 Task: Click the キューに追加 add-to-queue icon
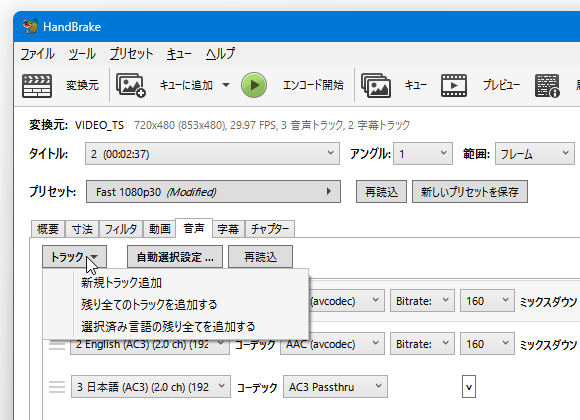point(131,85)
